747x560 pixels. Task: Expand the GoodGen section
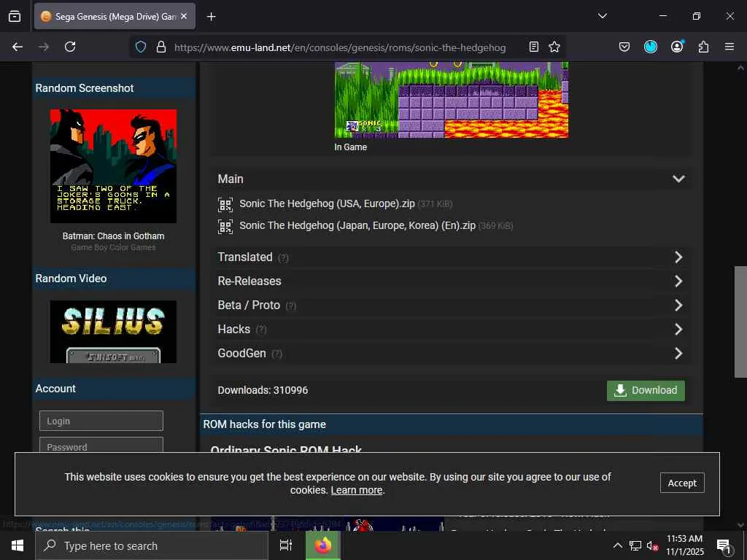click(x=450, y=354)
